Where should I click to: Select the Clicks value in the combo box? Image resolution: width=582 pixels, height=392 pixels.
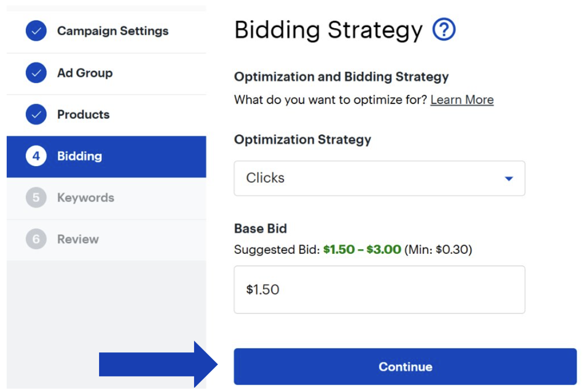click(x=265, y=178)
